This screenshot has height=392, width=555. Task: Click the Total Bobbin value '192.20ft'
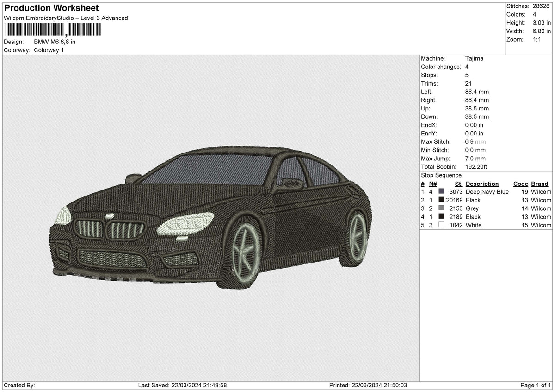(x=476, y=167)
